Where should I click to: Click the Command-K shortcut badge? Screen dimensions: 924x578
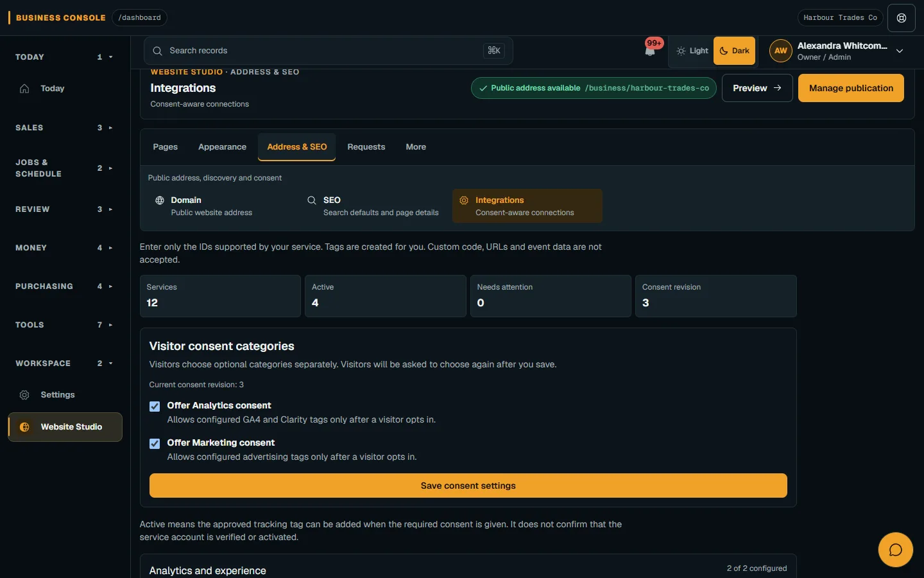point(494,51)
